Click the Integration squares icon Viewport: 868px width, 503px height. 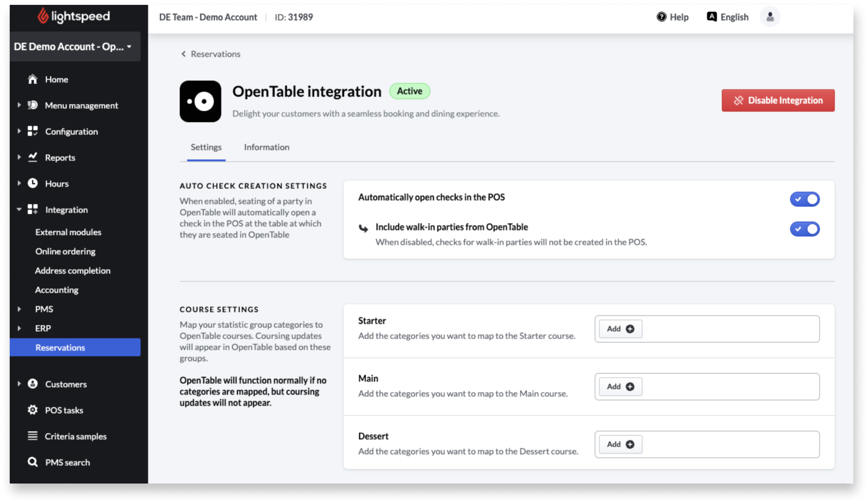coord(33,209)
